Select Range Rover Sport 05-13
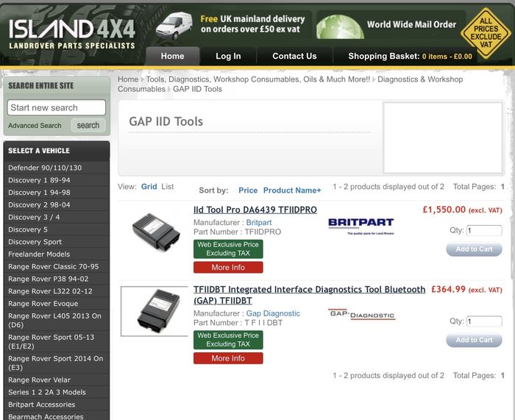Image resolution: width=515 pixels, height=420 pixels. pos(57,341)
